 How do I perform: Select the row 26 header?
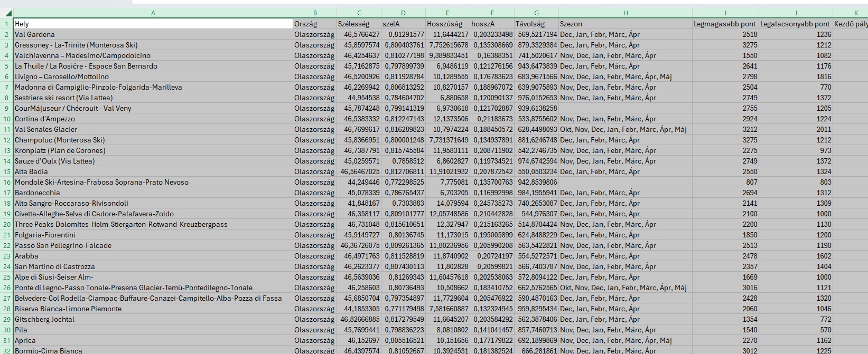6,288
